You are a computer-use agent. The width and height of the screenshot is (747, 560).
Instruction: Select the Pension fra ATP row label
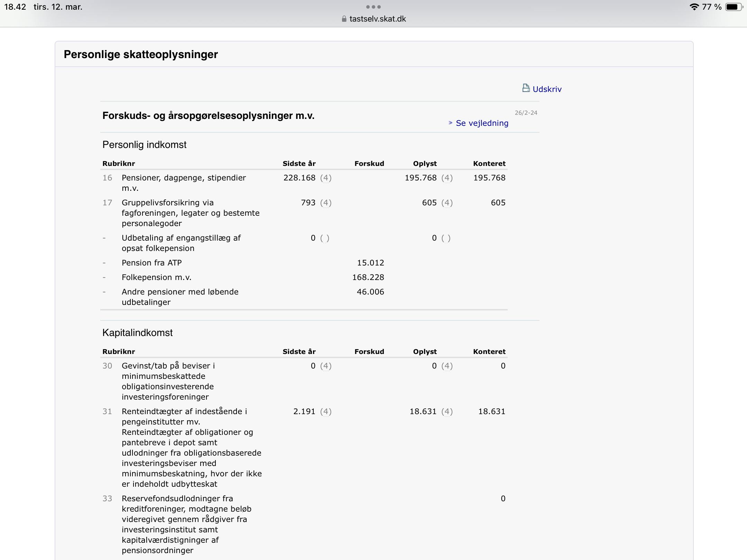click(151, 263)
